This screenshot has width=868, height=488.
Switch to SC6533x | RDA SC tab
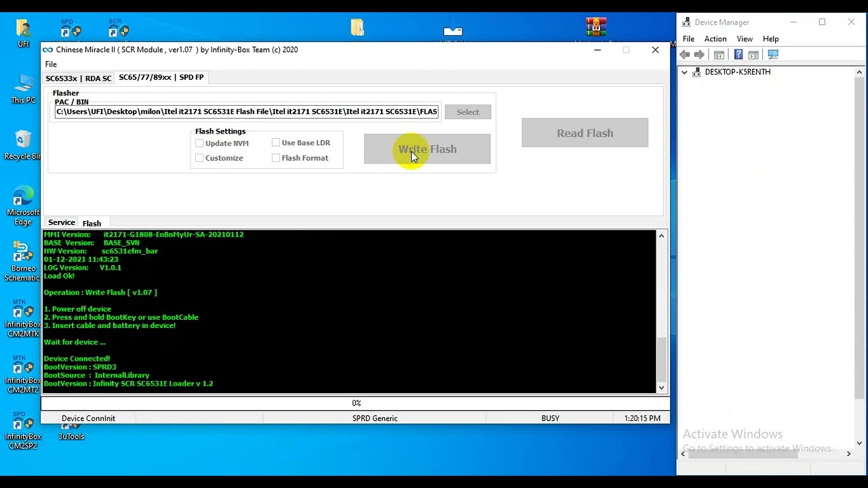click(78, 78)
